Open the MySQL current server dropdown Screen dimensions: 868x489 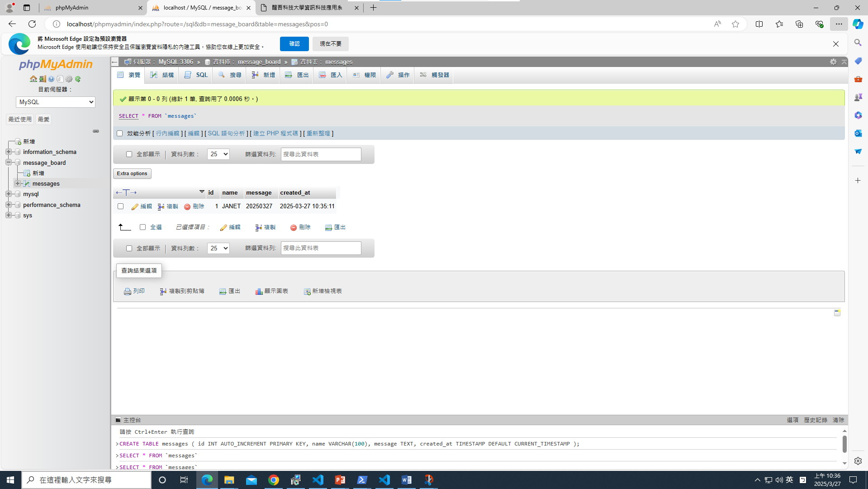click(x=55, y=102)
